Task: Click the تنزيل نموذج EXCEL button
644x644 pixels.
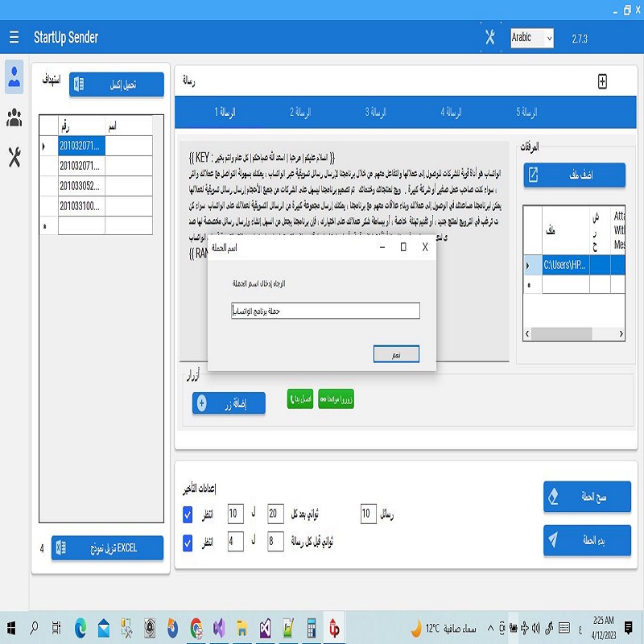Action: [107, 548]
